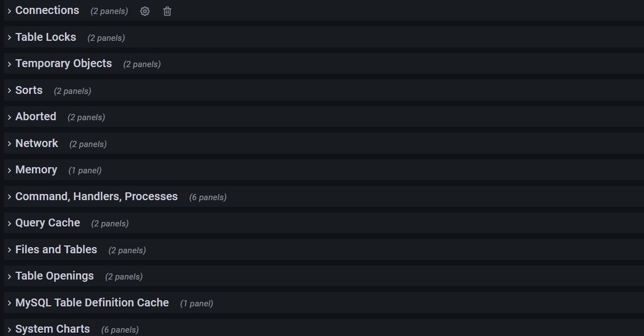Expand the Aborted row chevron
The height and width of the screenshot is (336, 644).
click(x=10, y=117)
